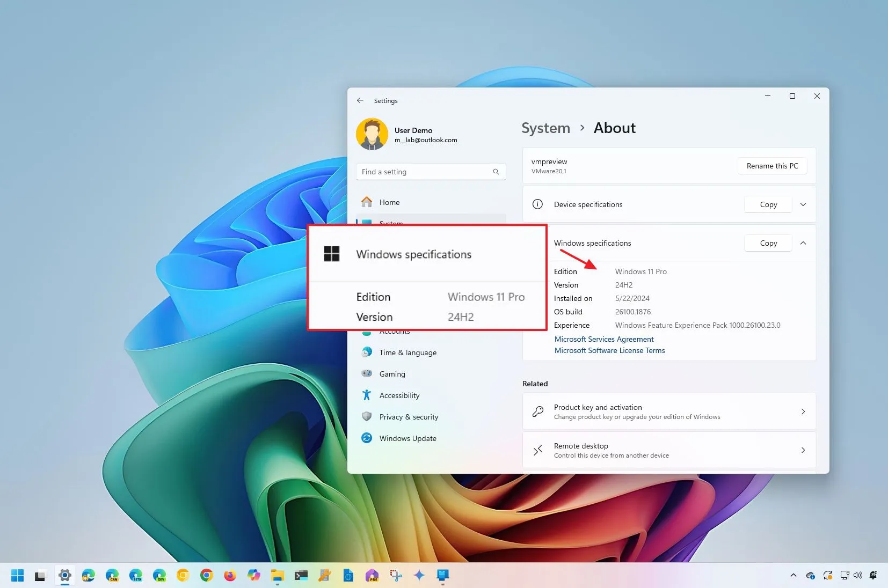
Task: Click the Find a setting search box
Action: [x=431, y=172]
